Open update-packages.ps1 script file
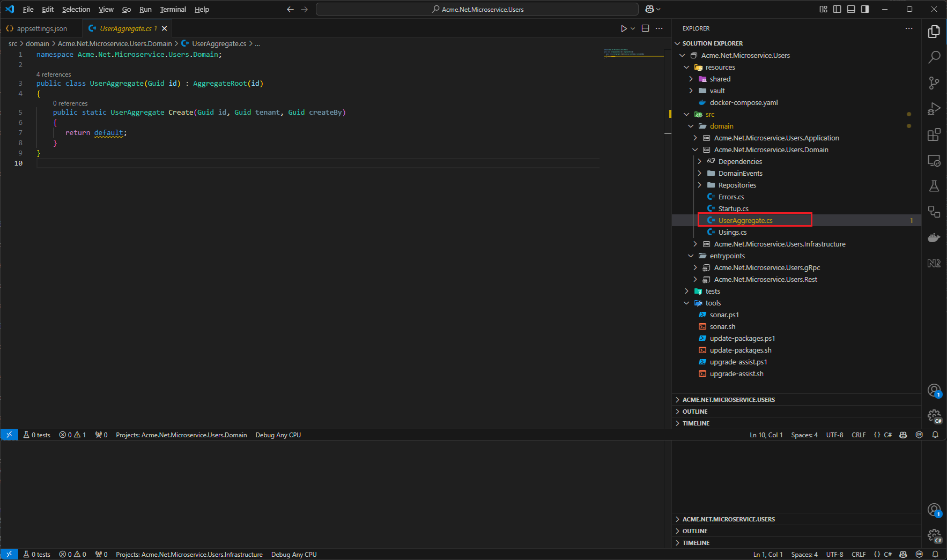947x560 pixels. point(742,338)
